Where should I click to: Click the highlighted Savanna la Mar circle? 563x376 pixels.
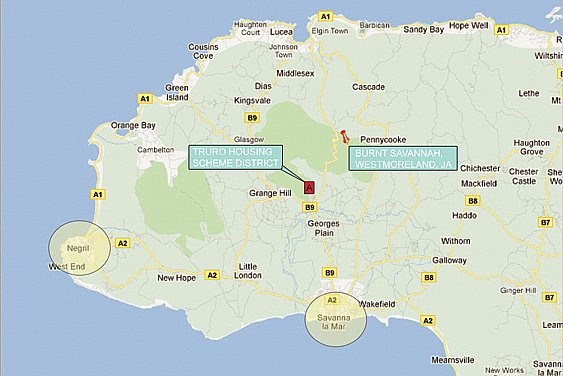tap(336, 319)
